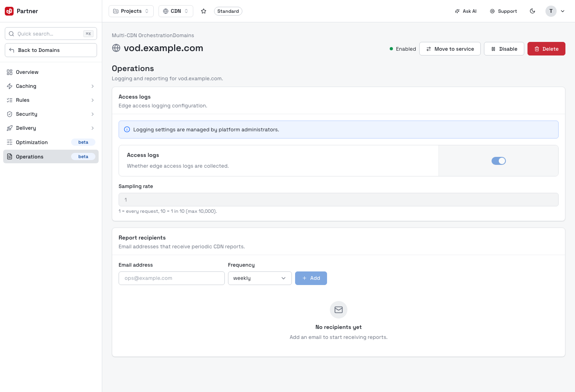
Task: Click Move to service button
Action: point(450,49)
